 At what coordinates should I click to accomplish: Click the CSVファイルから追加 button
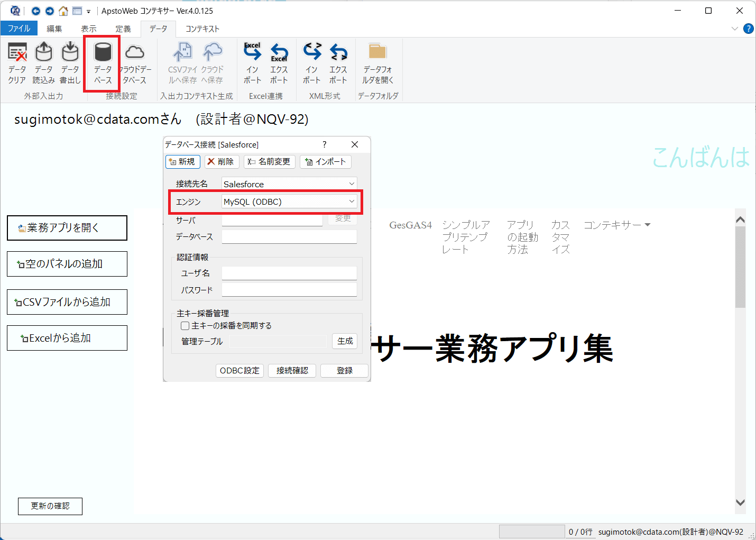pos(67,302)
